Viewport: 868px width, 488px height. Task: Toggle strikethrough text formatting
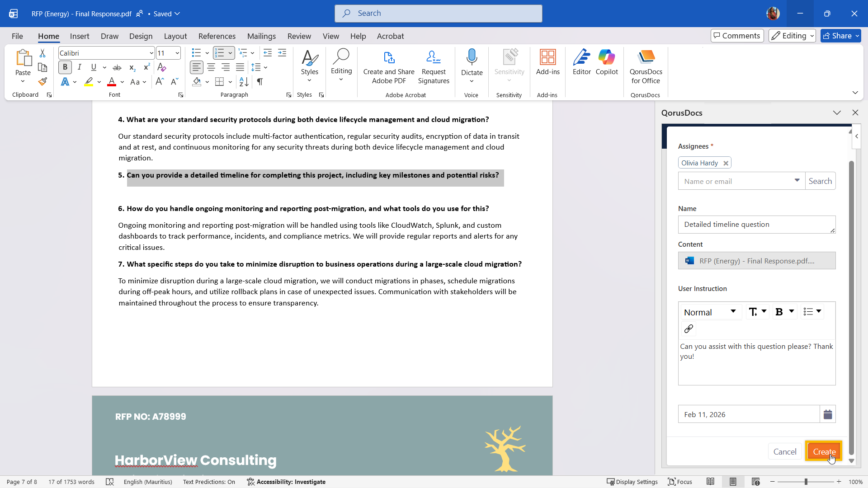(117, 68)
